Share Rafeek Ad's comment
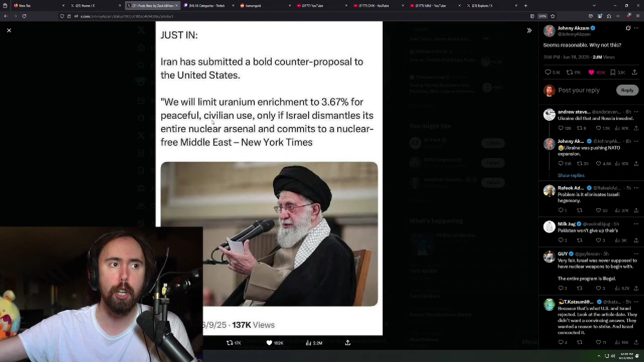 coord(636,210)
